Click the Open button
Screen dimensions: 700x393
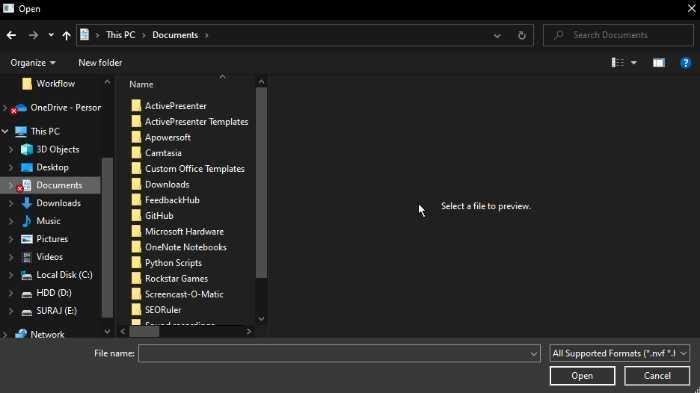pyautogui.click(x=582, y=376)
